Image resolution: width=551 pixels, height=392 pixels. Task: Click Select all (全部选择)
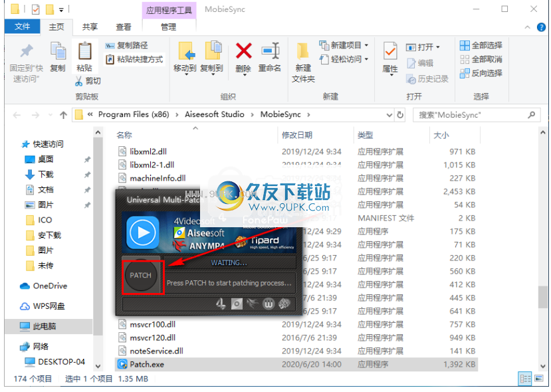481,45
